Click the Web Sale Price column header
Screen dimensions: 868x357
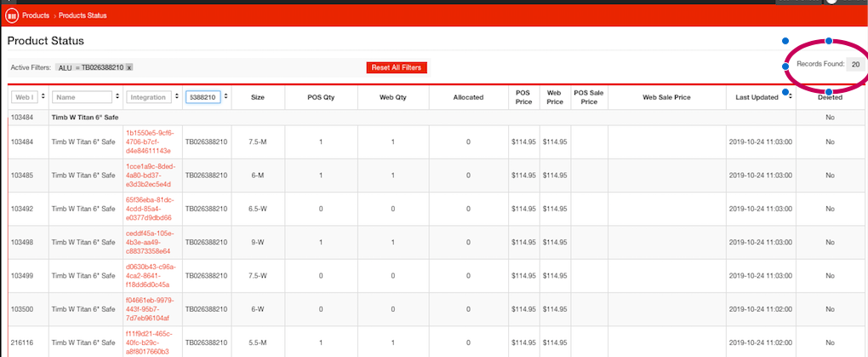point(666,98)
